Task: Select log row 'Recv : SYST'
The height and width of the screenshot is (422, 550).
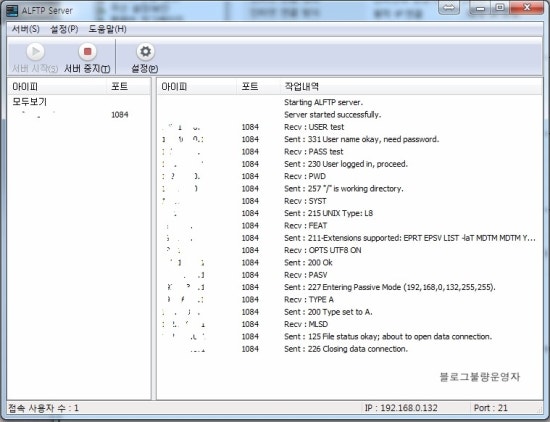Action: click(x=349, y=201)
